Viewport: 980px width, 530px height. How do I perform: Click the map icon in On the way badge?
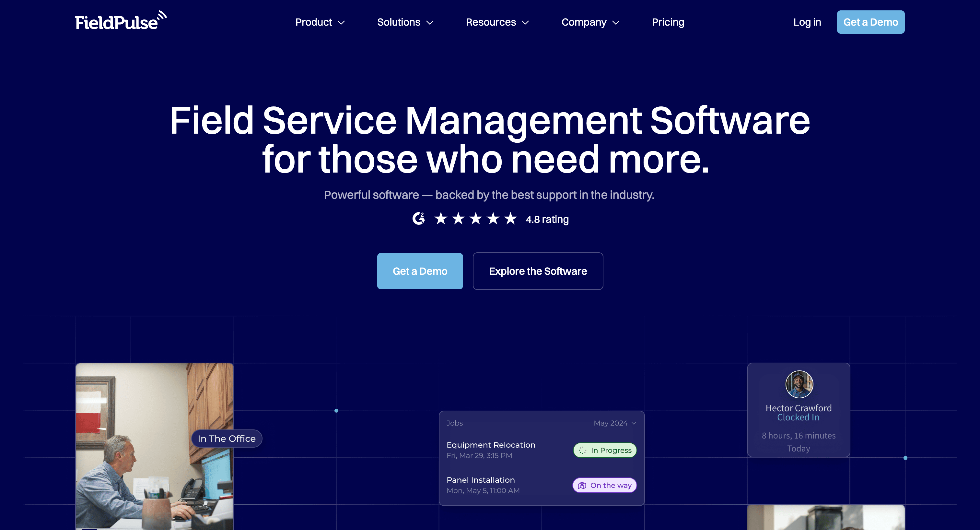click(x=582, y=486)
